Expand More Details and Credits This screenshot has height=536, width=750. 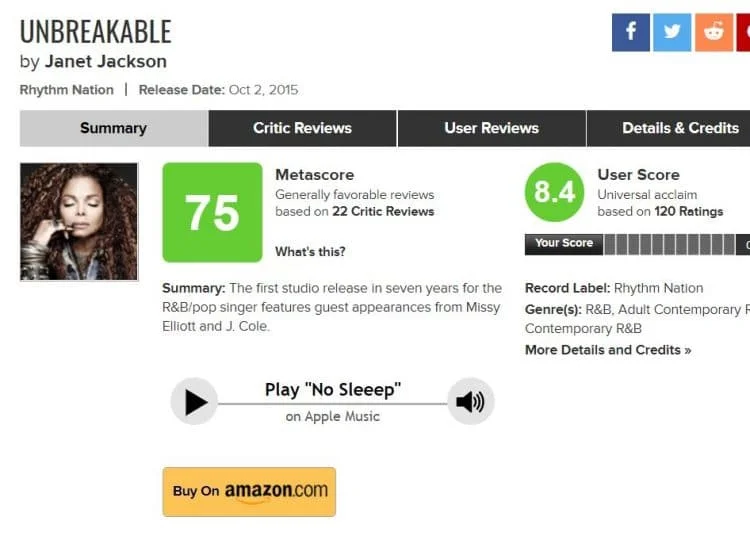pos(608,350)
